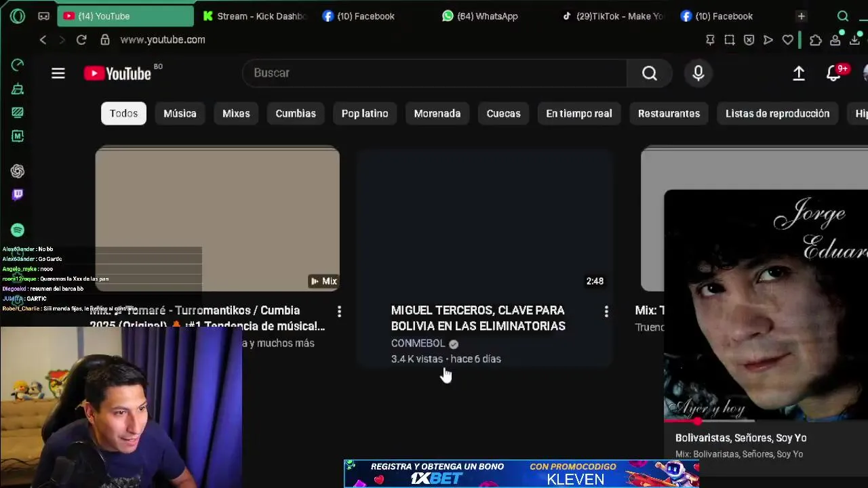Select the Mixes filter chip
This screenshot has height=488, width=868.
[x=236, y=113]
